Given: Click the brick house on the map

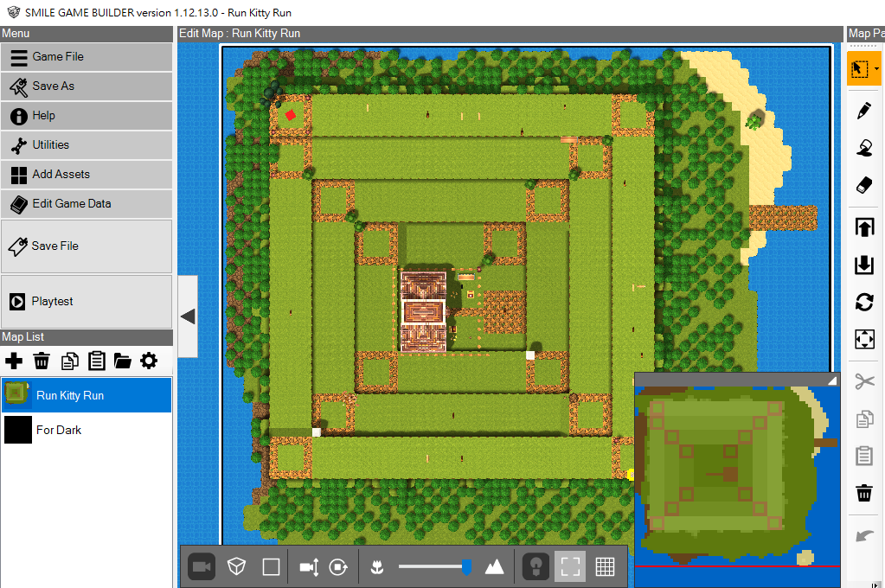Looking at the screenshot, I should [423, 311].
